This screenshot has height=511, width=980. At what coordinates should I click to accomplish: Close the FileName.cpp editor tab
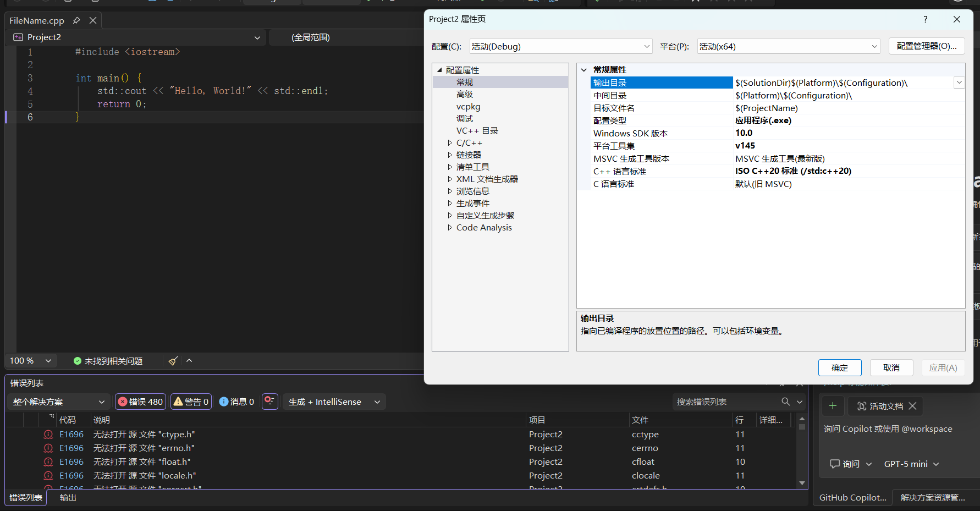click(x=93, y=20)
